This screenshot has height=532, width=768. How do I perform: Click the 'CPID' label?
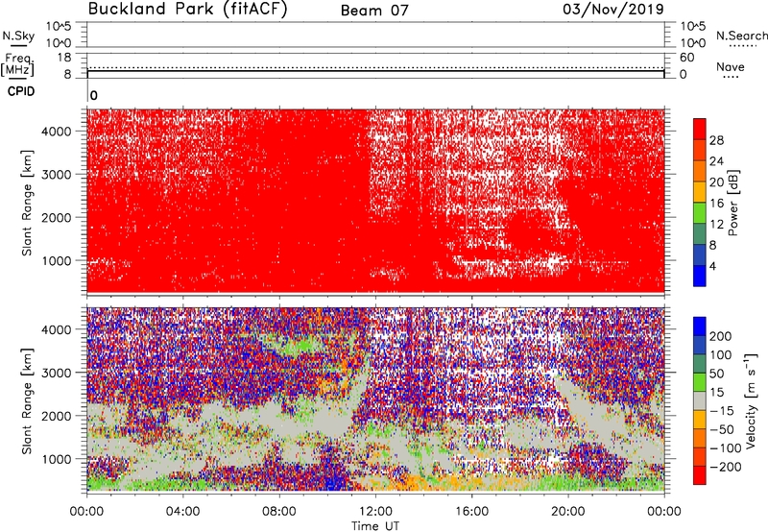(21, 91)
